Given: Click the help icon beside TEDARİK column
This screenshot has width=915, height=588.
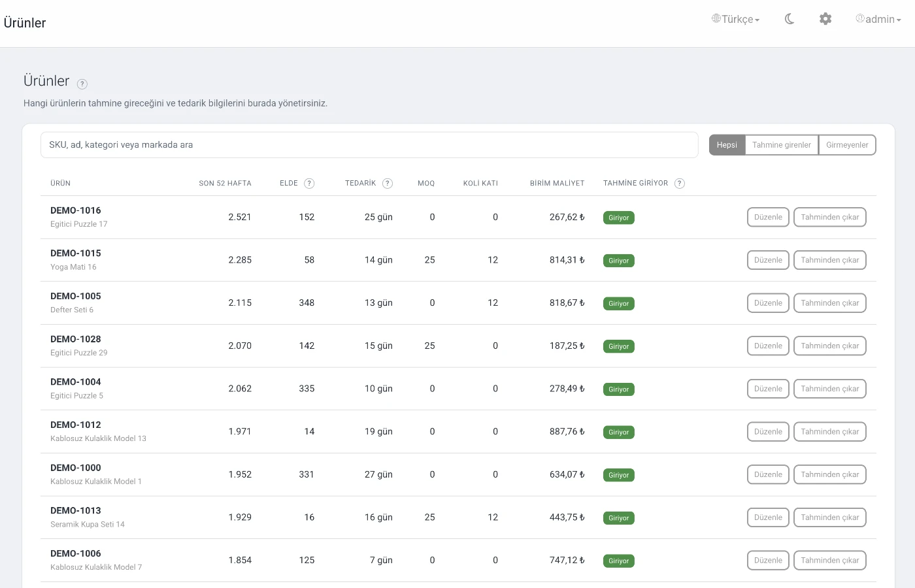Looking at the screenshot, I should [388, 184].
